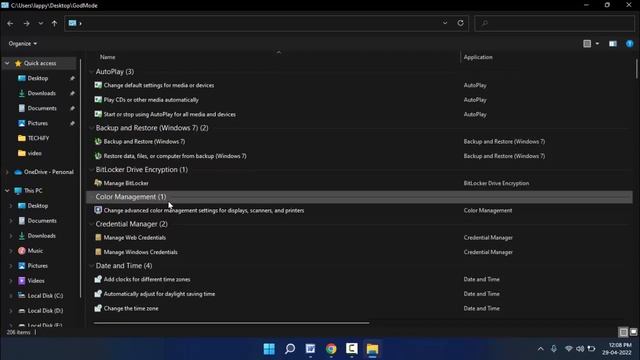
Task: Open Local Disk (D:)
Action: [45, 311]
